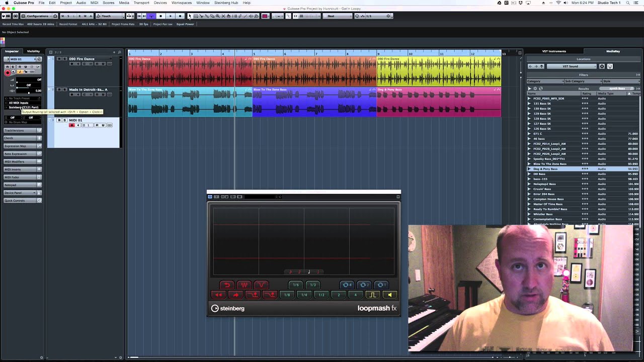Click the LoopMash FX forward arrow icon

235,295
